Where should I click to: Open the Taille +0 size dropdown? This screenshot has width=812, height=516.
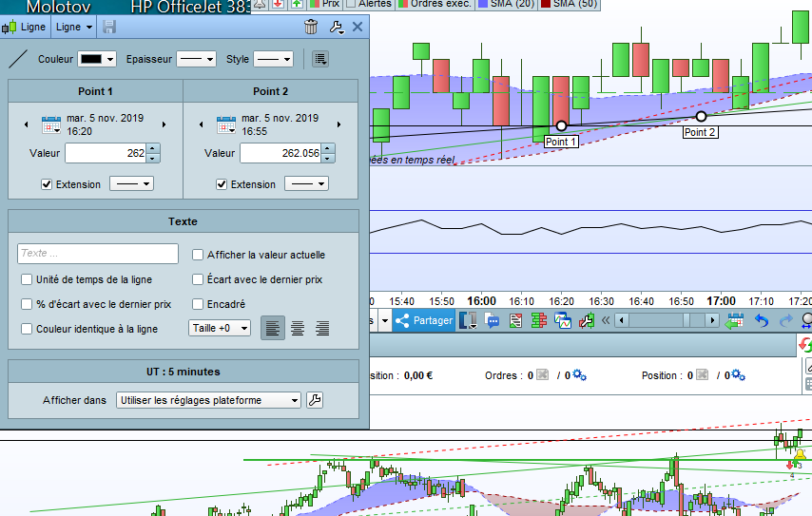[220, 329]
